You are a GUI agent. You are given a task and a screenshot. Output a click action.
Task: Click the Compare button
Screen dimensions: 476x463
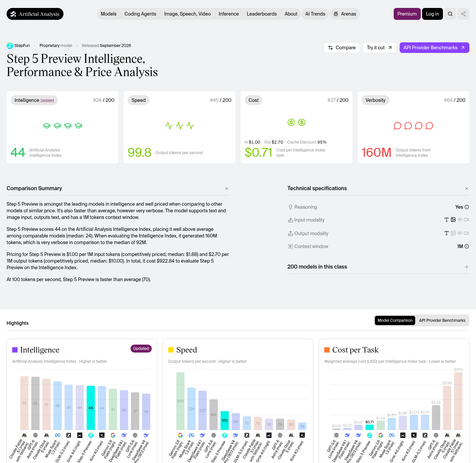342,48
